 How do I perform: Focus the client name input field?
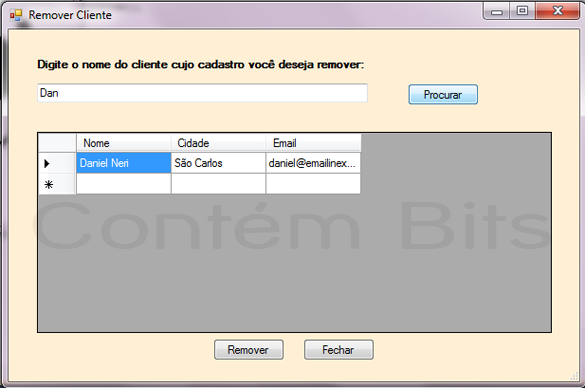202,93
